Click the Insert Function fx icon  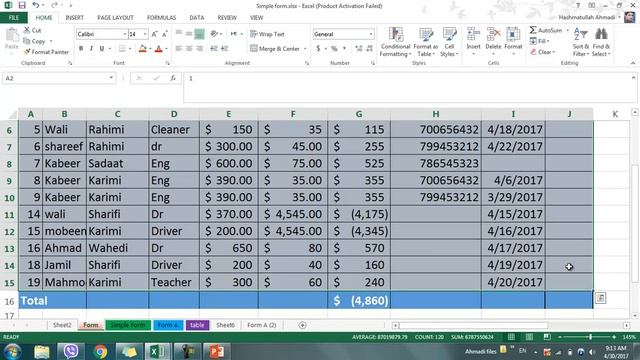point(173,78)
